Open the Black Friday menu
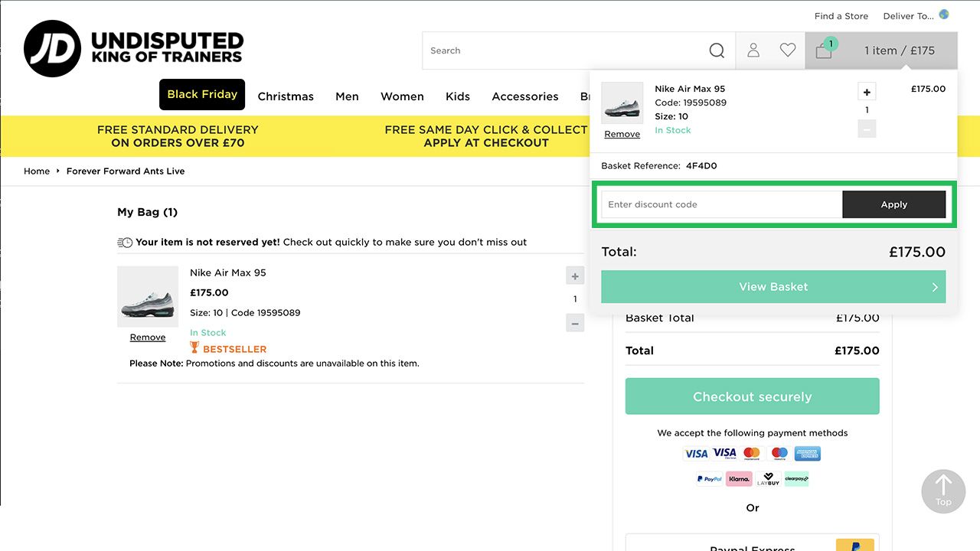 [x=202, y=94]
